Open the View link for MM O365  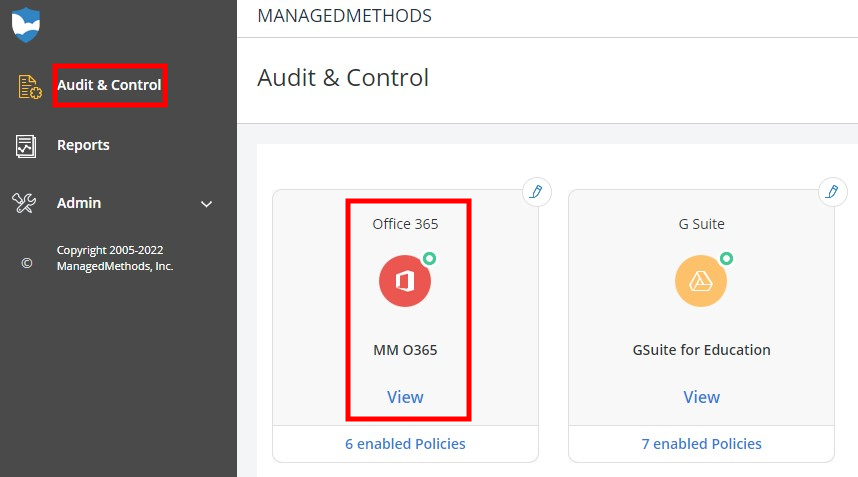click(x=405, y=397)
